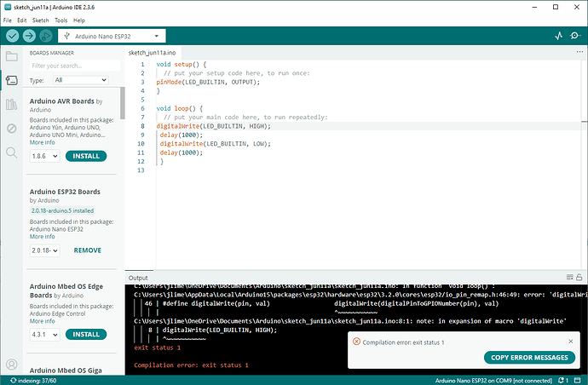Image resolution: width=588 pixels, height=385 pixels.
Task: Install Arduino Mbed OS Edge Boards
Action: click(86, 335)
